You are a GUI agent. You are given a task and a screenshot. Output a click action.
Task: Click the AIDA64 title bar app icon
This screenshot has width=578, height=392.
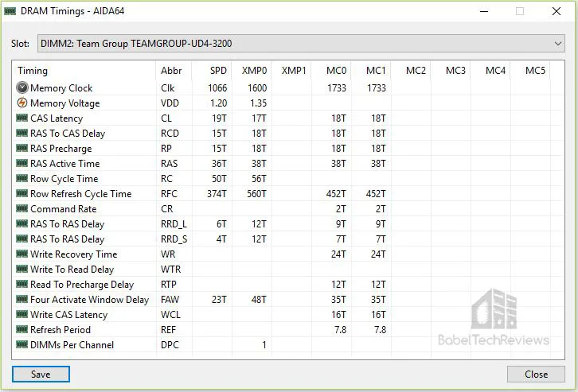click(10, 11)
